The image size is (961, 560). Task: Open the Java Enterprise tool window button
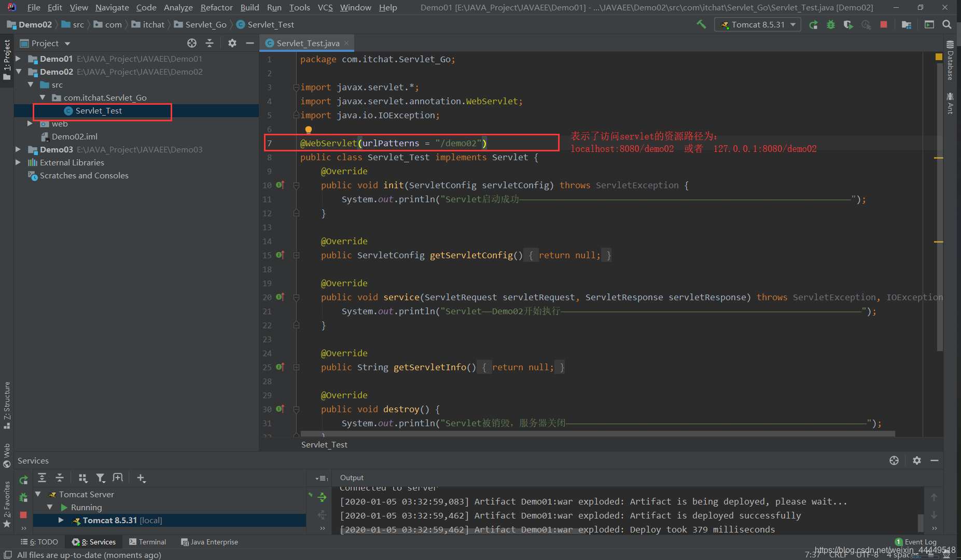tap(210, 542)
